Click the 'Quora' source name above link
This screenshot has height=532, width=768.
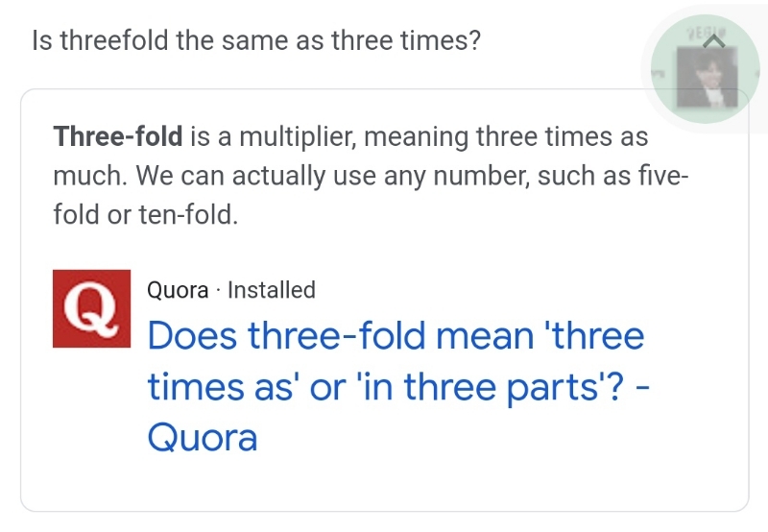pos(177,290)
